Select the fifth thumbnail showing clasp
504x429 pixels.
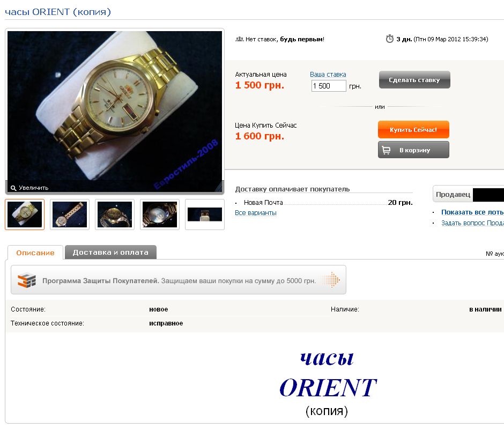click(x=205, y=214)
